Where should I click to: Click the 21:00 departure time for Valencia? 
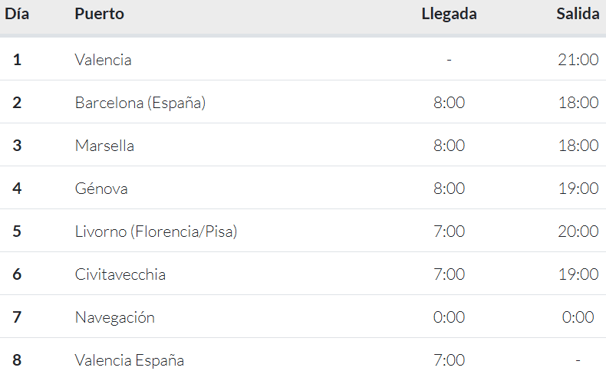click(578, 59)
